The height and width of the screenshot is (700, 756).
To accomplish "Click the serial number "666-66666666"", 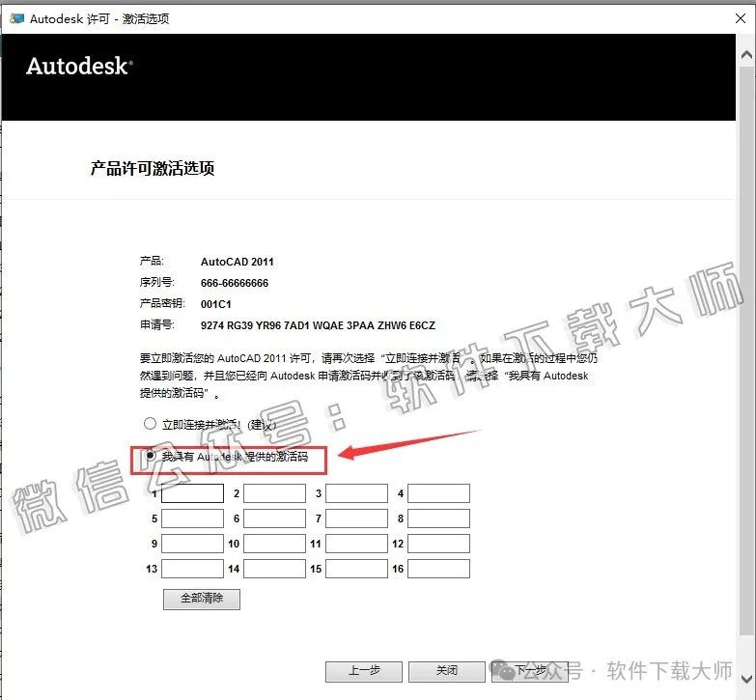I will coord(235,283).
